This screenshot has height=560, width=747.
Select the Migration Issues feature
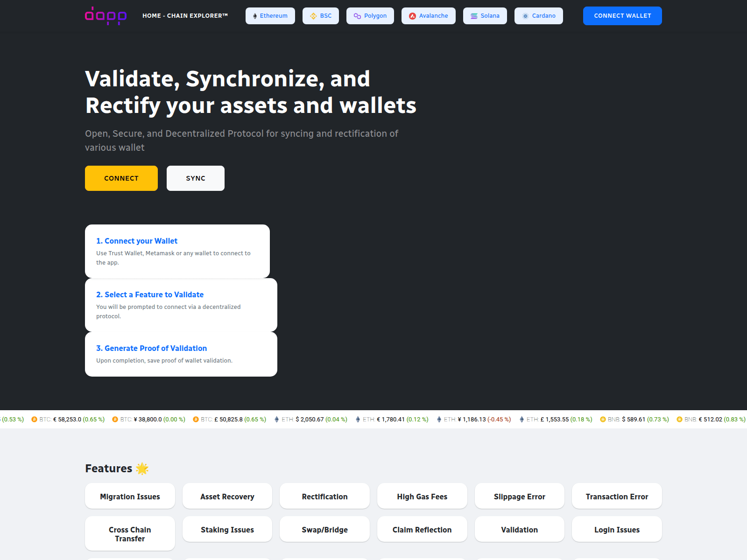130,497
